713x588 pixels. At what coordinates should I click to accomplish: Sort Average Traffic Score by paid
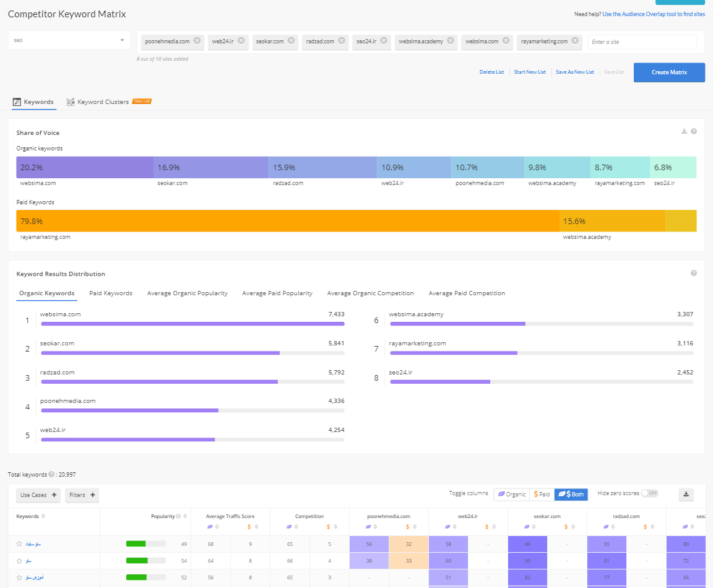point(256,527)
